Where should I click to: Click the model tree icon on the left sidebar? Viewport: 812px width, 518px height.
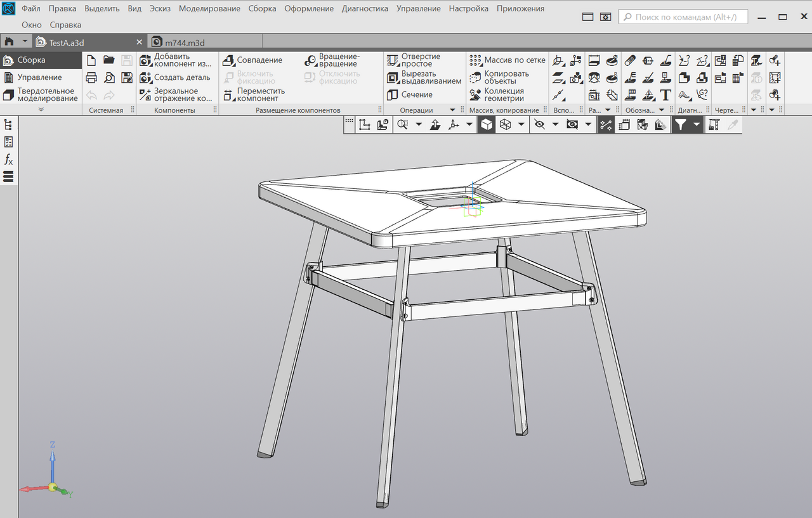(9, 125)
